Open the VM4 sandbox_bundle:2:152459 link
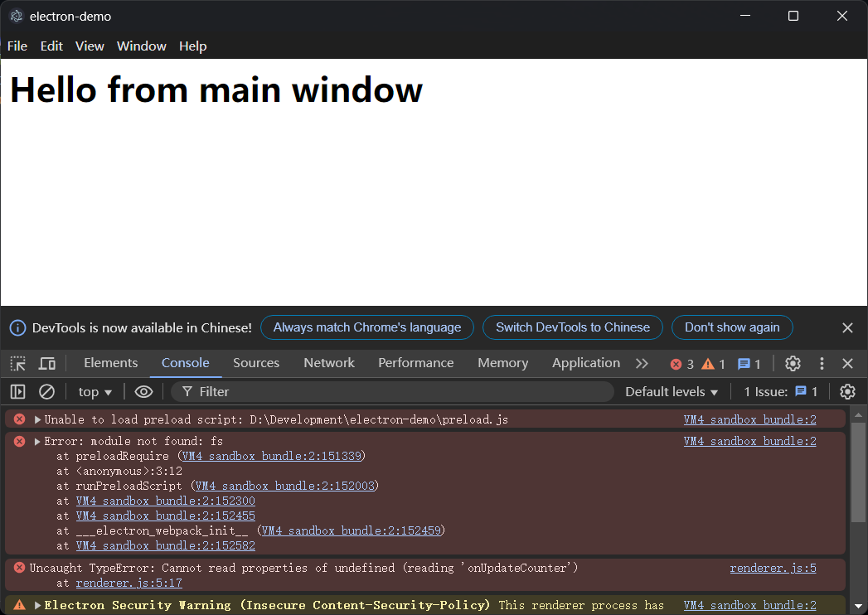The image size is (868, 615). (x=352, y=530)
